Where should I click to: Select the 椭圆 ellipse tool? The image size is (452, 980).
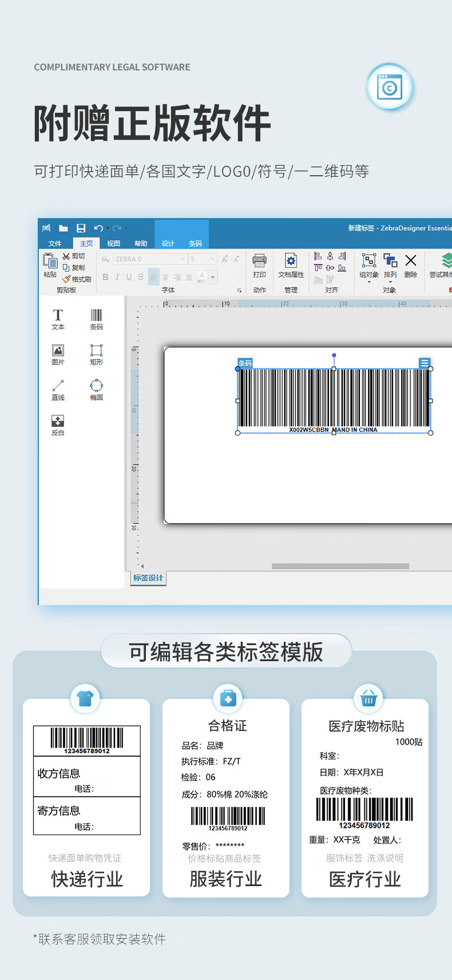point(96,389)
